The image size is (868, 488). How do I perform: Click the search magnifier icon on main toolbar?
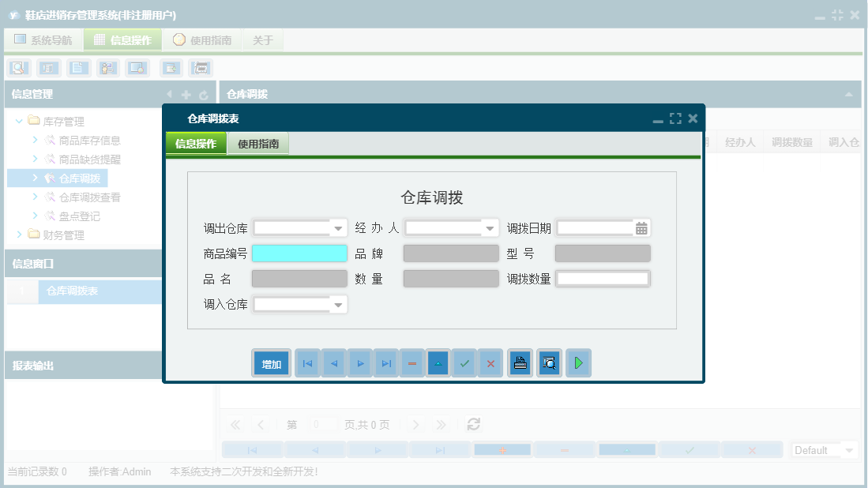tap(17, 68)
